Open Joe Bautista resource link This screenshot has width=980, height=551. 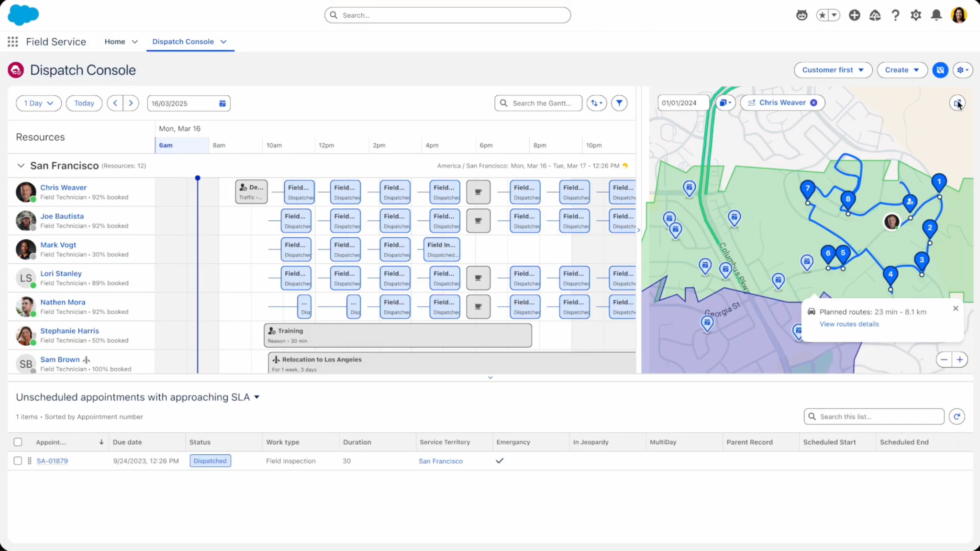click(62, 216)
